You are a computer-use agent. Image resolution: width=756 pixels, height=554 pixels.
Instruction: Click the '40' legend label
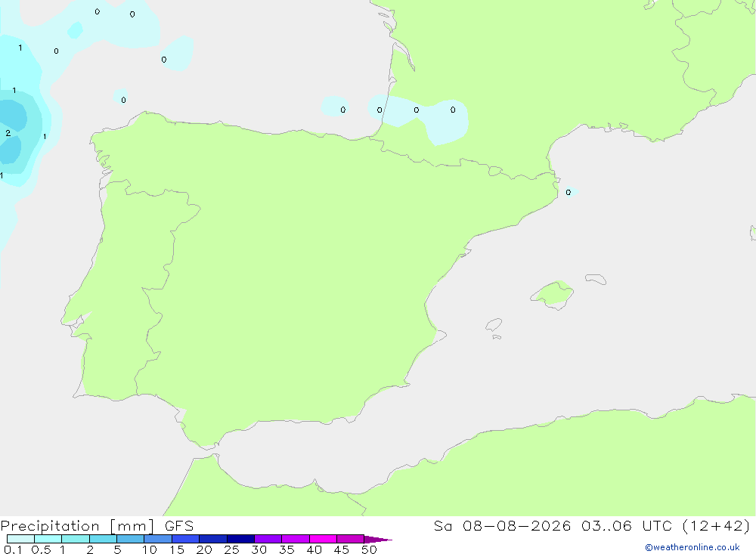314,549
